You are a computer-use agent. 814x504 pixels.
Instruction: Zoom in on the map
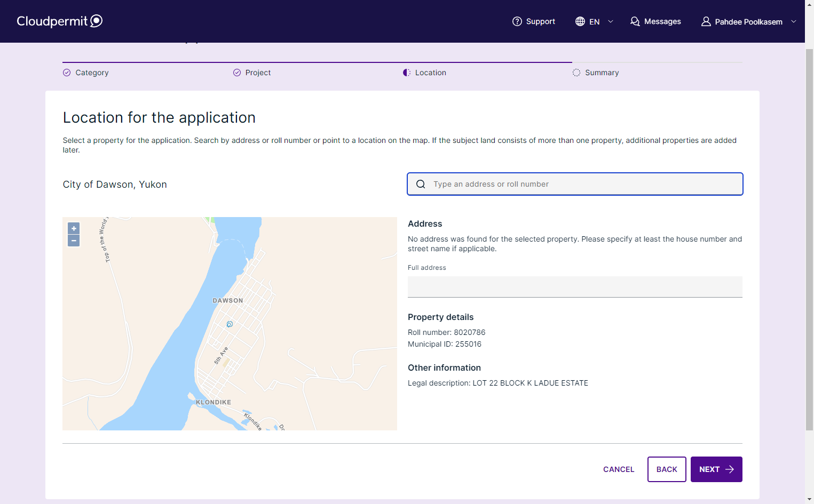click(x=74, y=228)
